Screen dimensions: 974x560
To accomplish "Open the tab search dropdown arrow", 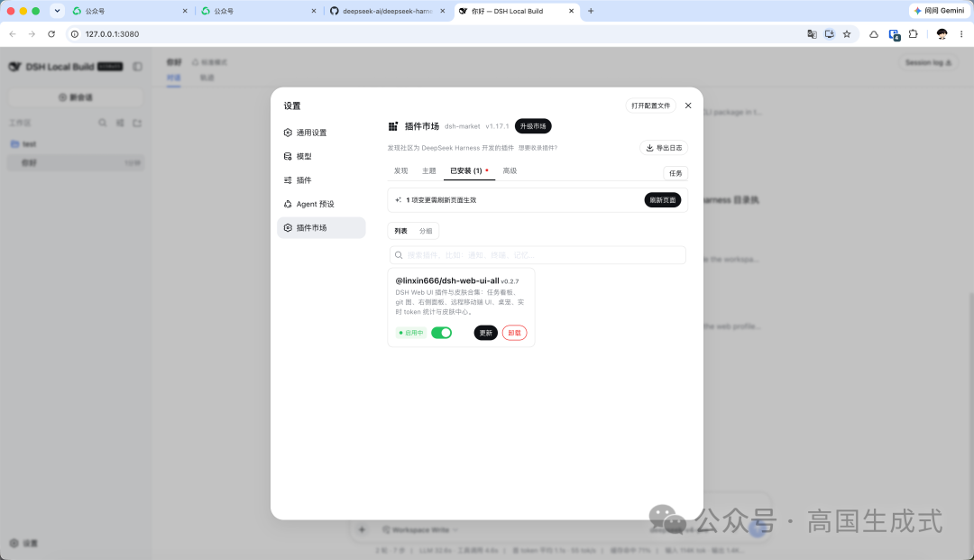I will pyautogui.click(x=57, y=11).
